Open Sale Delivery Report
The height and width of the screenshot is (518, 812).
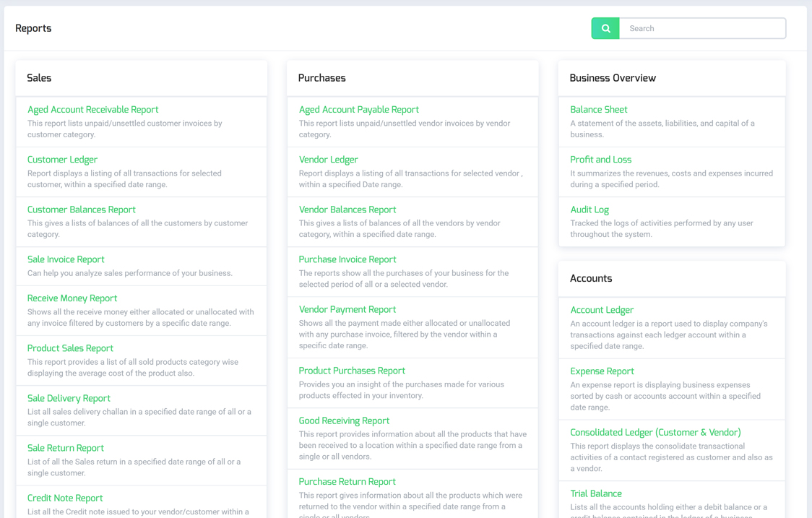69,398
